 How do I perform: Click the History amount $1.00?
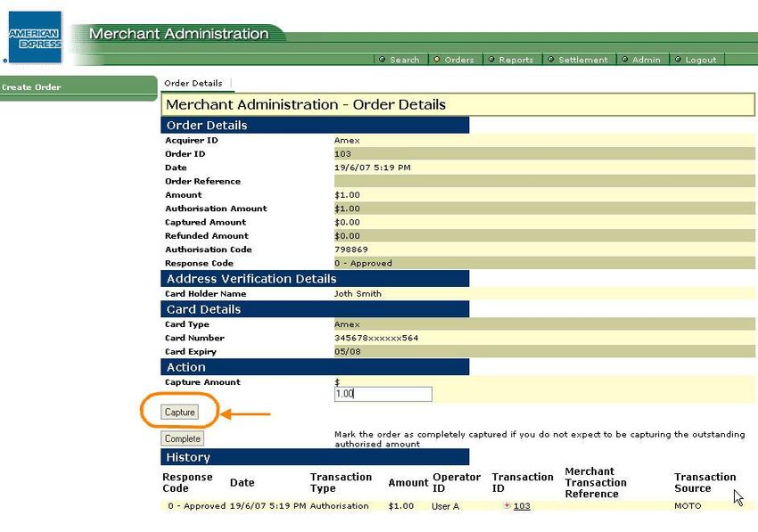(400, 506)
